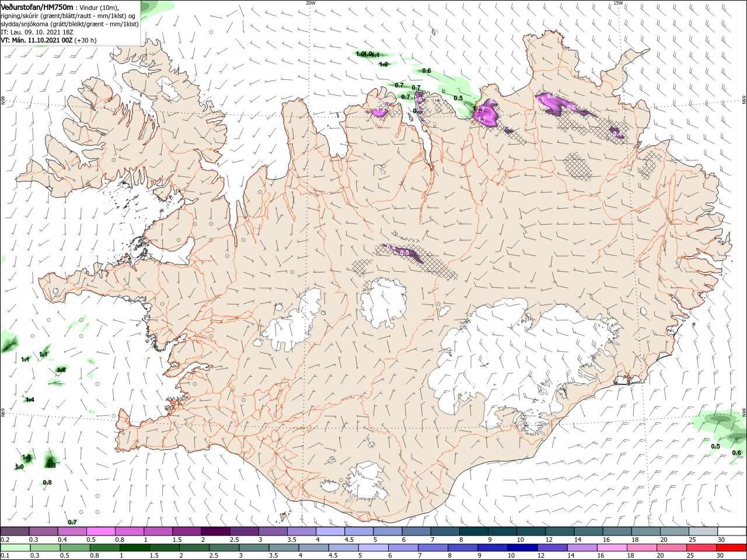
Task: Pick the darkest purple upper-bar swatch from 2 to 2.5
Action: (215, 531)
